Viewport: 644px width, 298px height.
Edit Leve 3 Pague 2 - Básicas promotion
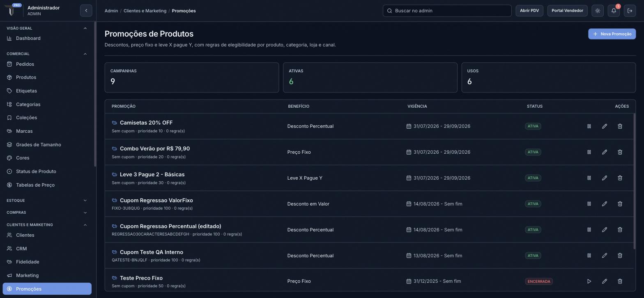coord(605,178)
